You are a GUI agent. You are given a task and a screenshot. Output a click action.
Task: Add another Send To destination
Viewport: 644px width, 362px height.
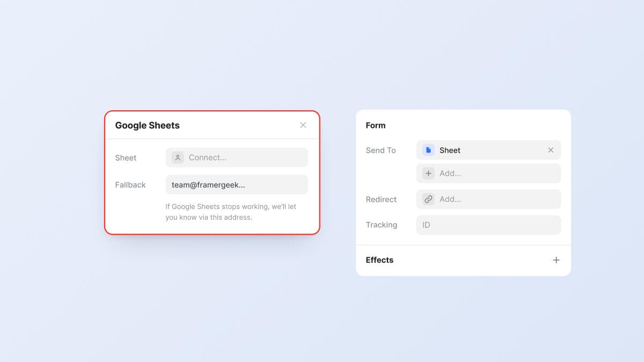(x=488, y=173)
